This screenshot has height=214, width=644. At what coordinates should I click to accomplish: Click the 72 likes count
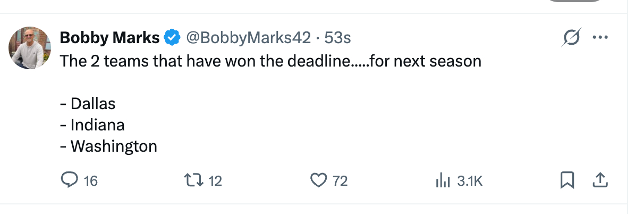click(x=340, y=182)
